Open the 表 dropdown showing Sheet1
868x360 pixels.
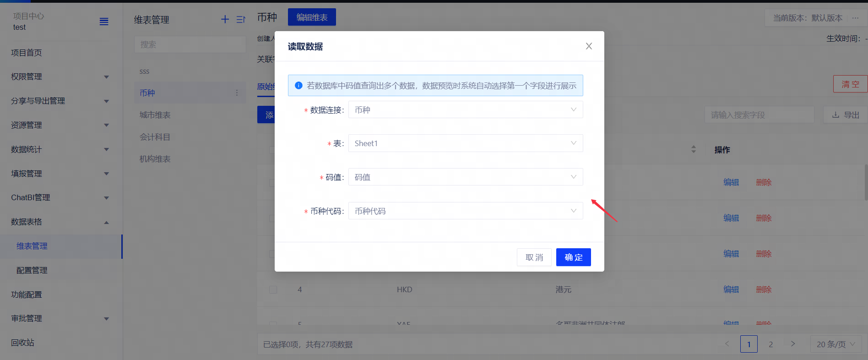pos(465,143)
